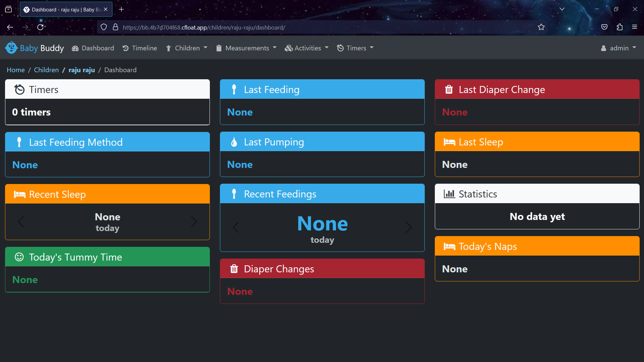Open the Last Diaper Change card header

537,89
